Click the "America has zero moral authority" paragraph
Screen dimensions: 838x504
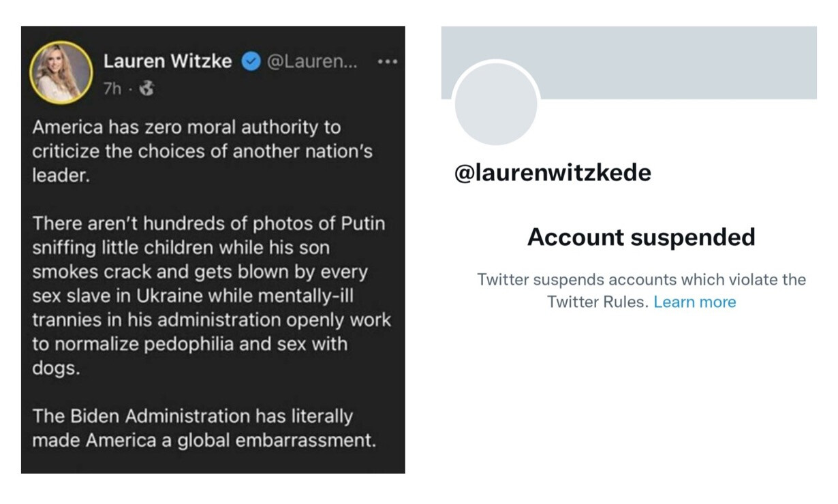[202, 151]
